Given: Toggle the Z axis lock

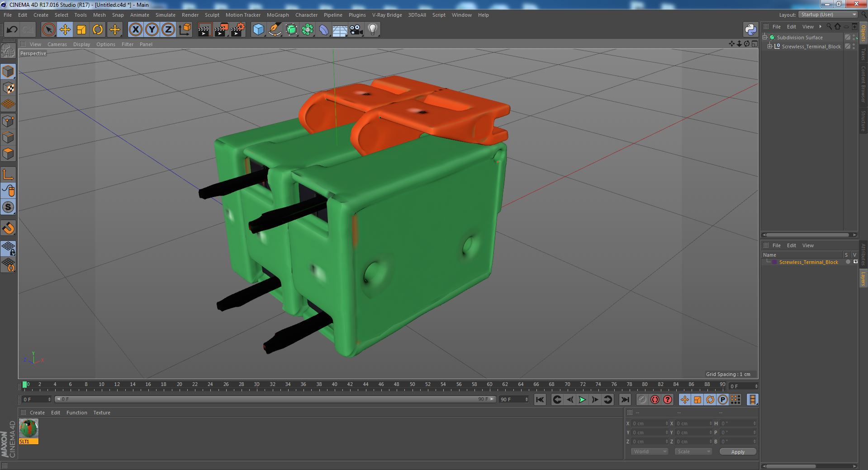Looking at the screenshot, I should click(x=168, y=30).
